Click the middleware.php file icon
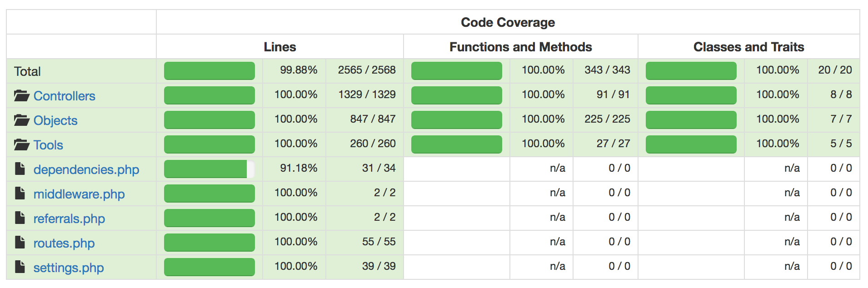Image resolution: width=868 pixels, height=288 pixels. (20, 194)
